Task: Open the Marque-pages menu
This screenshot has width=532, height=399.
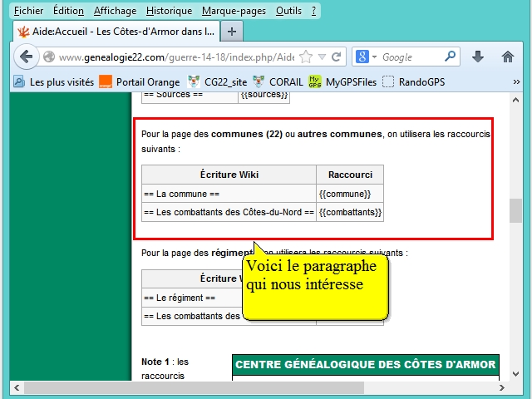Action: click(x=234, y=11)
